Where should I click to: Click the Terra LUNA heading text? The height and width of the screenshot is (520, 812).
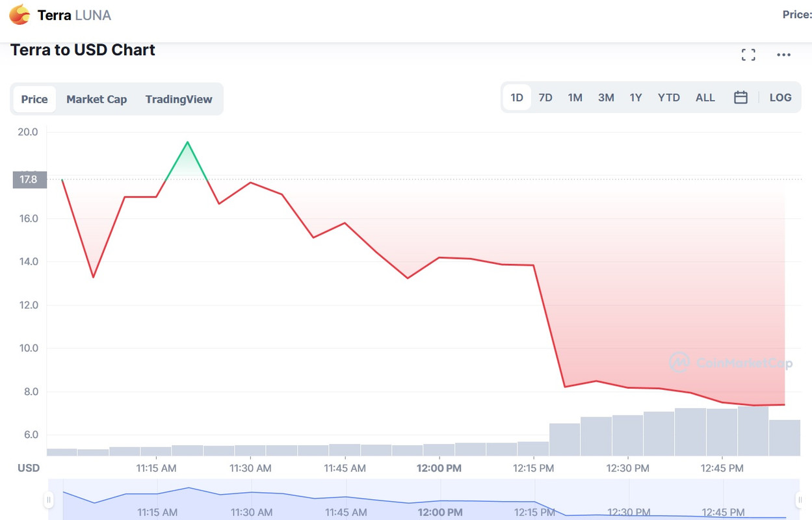(x=74, y=15)
